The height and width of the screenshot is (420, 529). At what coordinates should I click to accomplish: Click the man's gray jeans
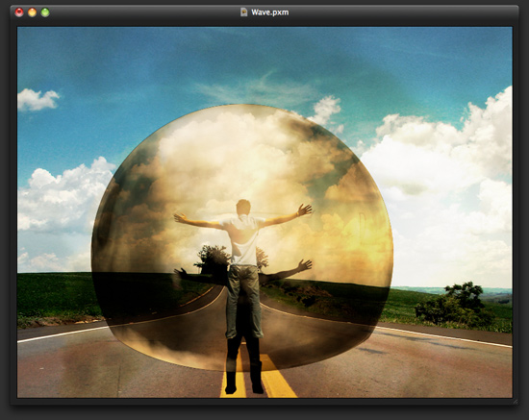click(244, 301)
